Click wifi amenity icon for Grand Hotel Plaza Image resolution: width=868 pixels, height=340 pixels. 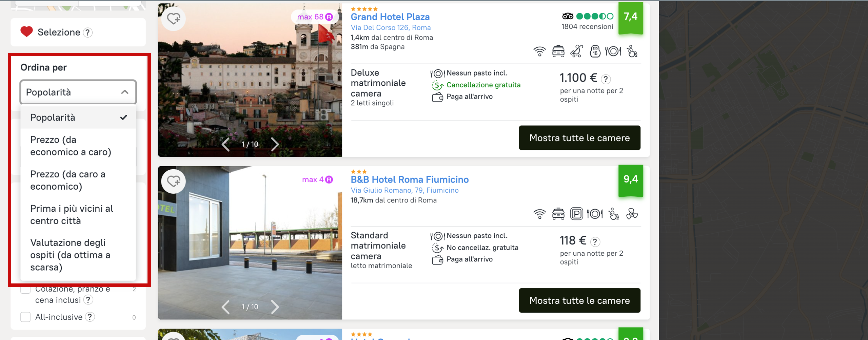click(539, 51)
